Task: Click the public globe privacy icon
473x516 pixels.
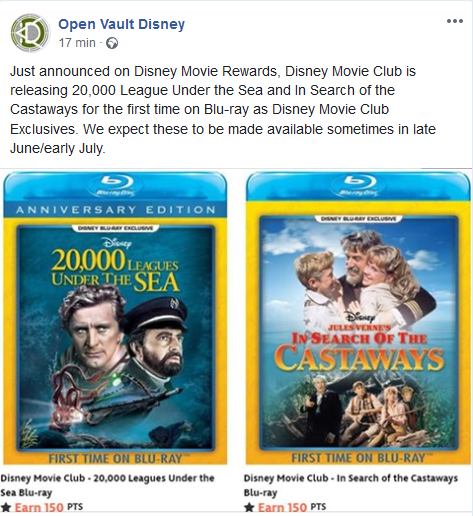Action: click(112, 43)
